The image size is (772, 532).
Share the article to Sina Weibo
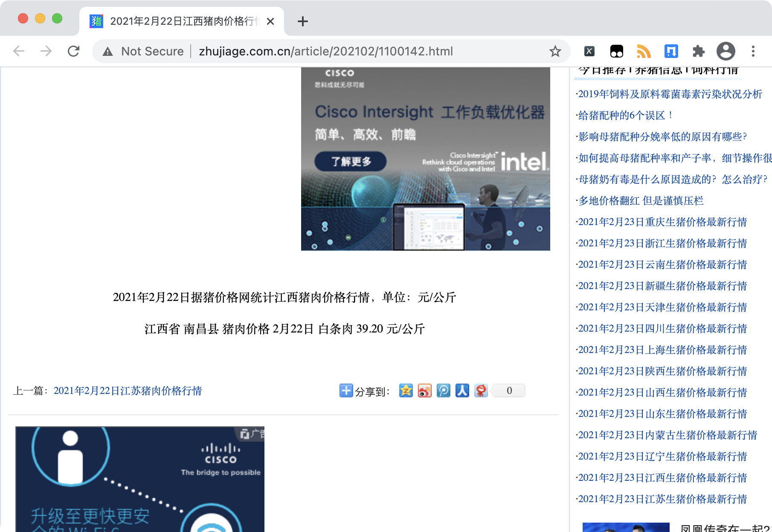point(424,390)
